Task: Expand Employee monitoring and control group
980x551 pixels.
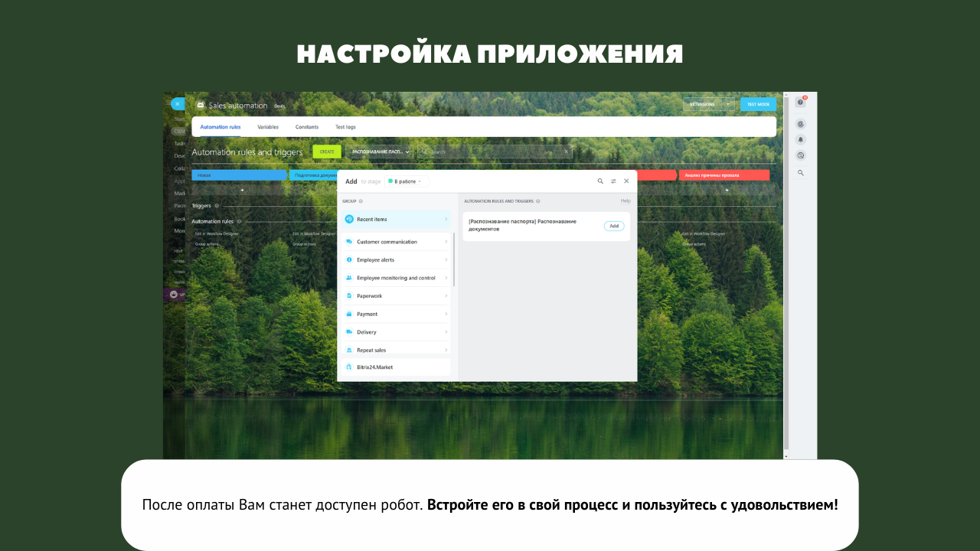Action: pos(446,278)
